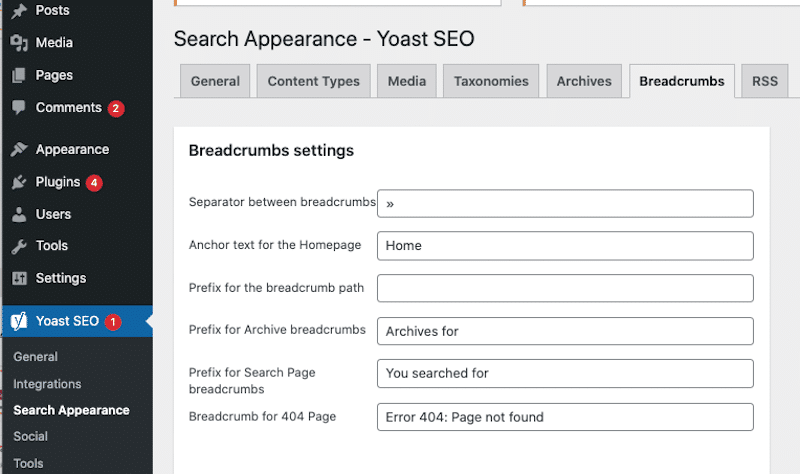Click the Comments notification badge showing 2
800x474 pixels.
pos(116,108)
